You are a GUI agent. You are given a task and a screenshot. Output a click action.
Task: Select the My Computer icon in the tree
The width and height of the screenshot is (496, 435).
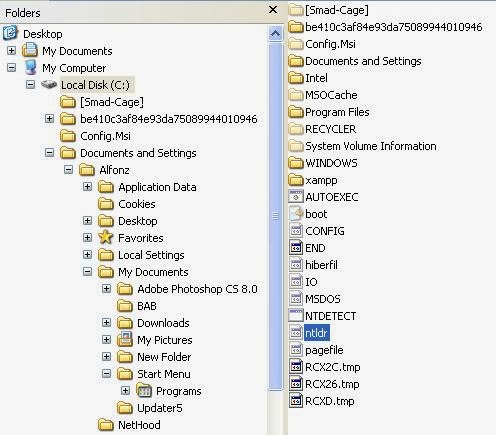(31, 68)
